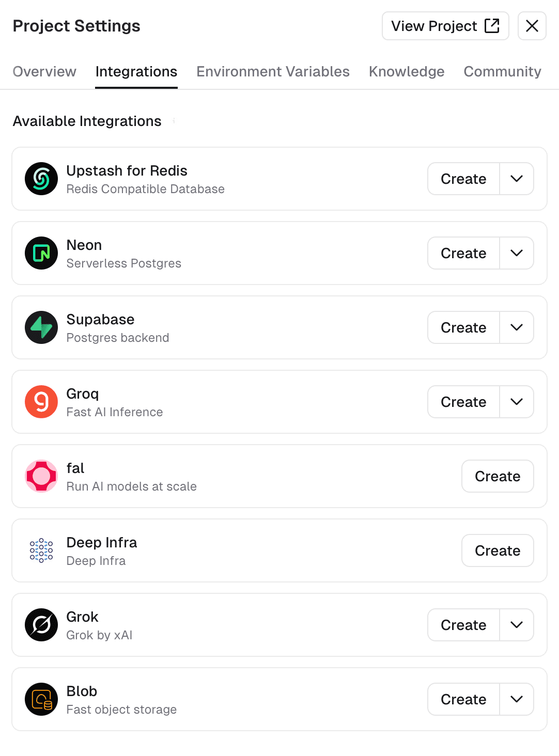Click Create for the fal integration

497,476
